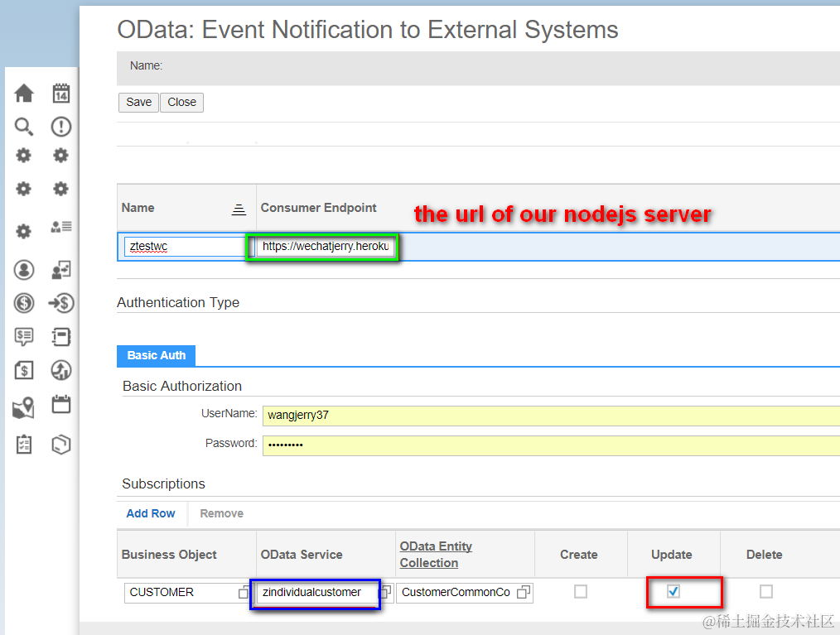Click the magnifying glass search icon
The image size is (840, 635).
point(23,127)
